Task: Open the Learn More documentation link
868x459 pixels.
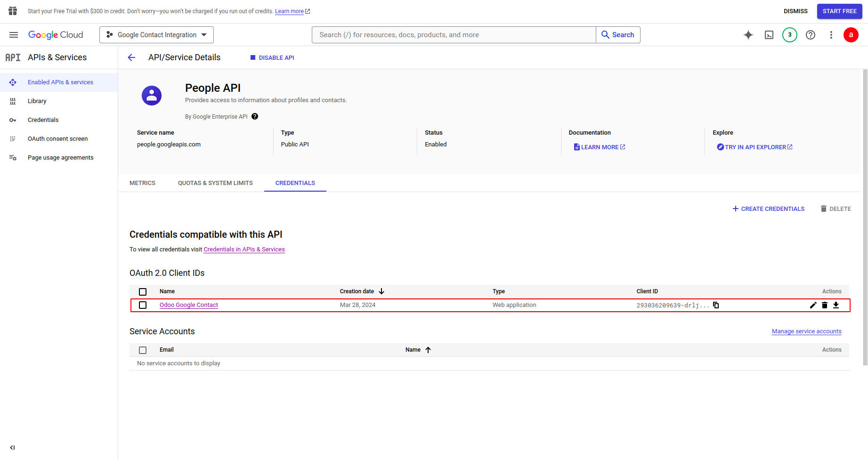Action: [600, 147]
